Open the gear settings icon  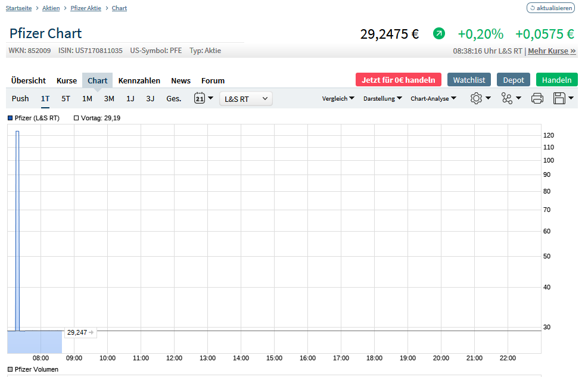(x=476, y=98)
